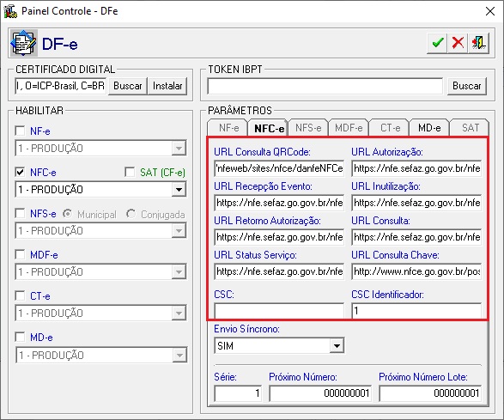Screen dimensions: 504x420
Task: Open CT-e environment dropdown
Action: (x=179, y=313)
